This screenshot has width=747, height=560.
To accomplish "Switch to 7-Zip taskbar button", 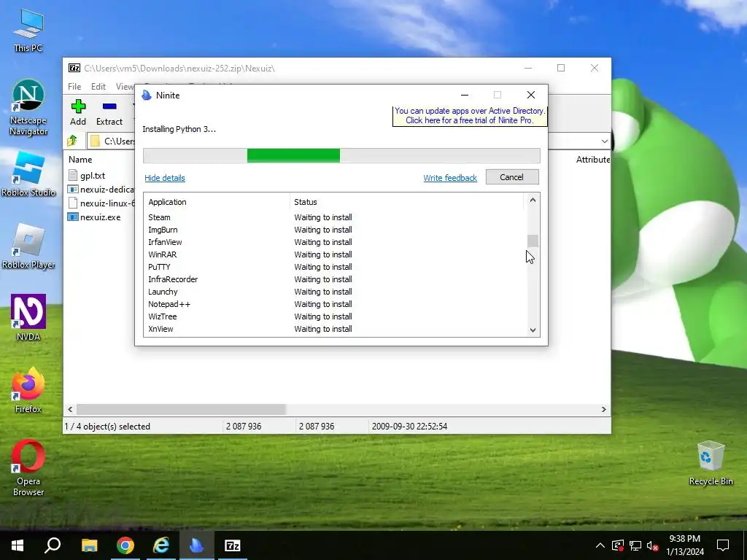I will pyautogui.click(x=233, y=545).
